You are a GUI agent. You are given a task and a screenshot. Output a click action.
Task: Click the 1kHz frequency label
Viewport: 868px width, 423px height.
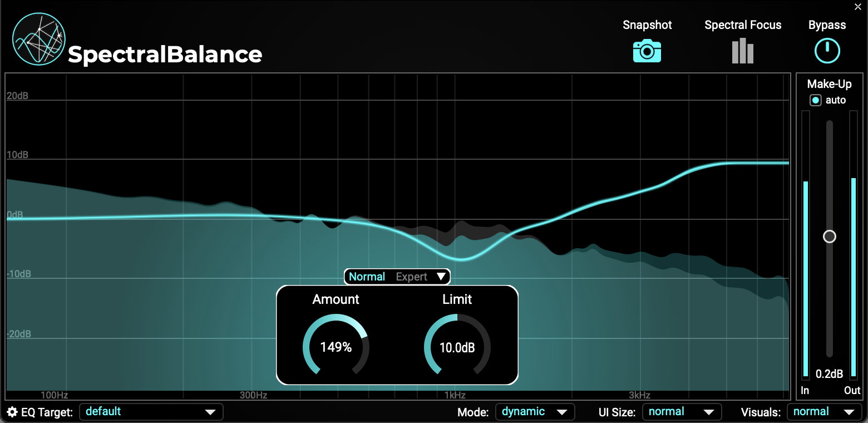(x=455, y=395)
